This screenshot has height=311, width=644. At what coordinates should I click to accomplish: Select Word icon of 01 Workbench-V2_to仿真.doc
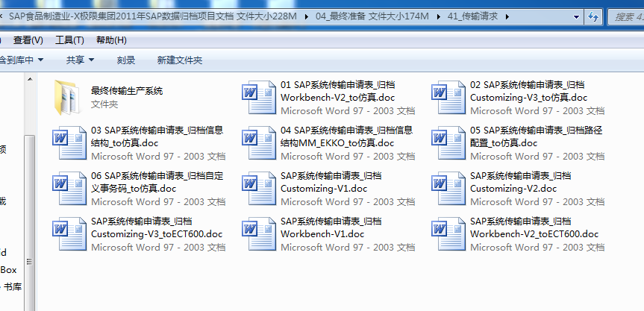click(x=259, y=97)
